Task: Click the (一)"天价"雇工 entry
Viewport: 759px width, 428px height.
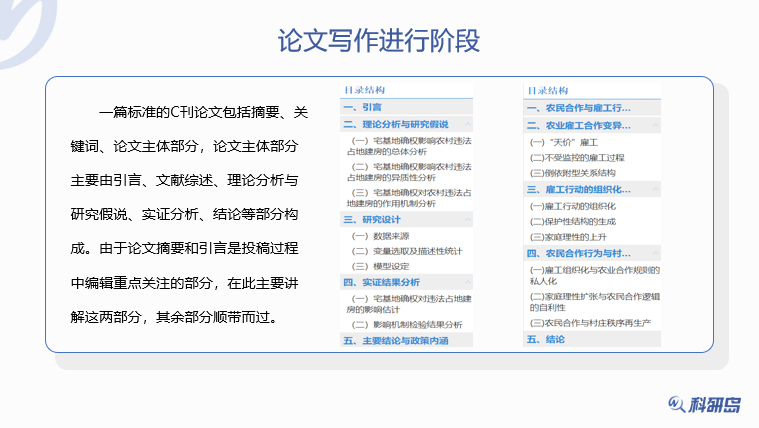Action: (x=564, y=142)
